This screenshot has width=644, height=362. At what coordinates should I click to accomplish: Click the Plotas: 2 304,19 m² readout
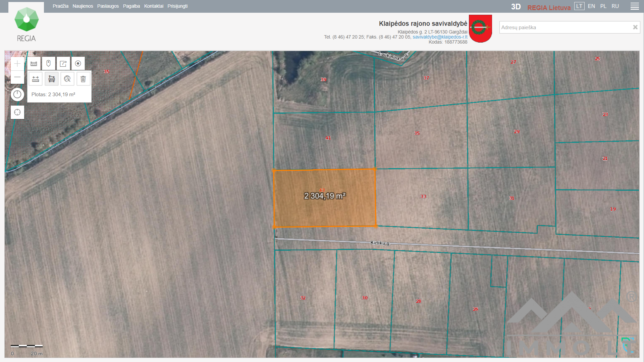click(x=53, y=95)
